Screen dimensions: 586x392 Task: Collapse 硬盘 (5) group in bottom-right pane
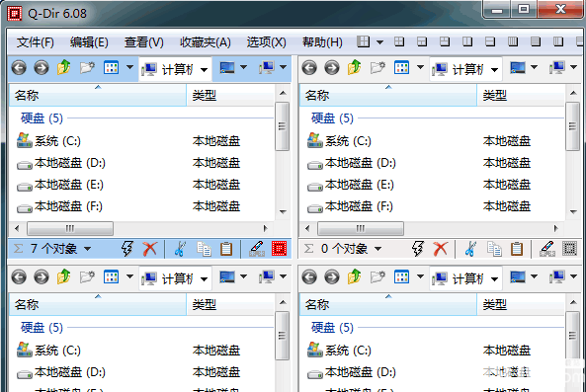(332, 328)
